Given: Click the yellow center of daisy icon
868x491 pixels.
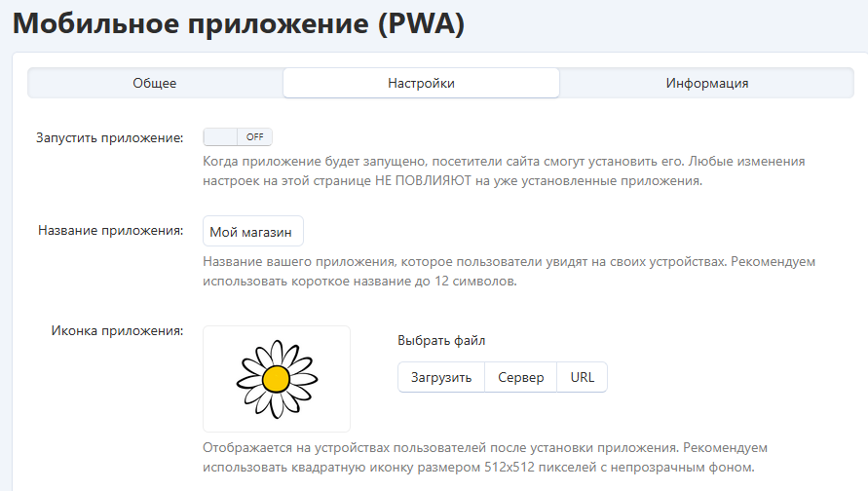Looking at the screenshot, I should [277, 378].
